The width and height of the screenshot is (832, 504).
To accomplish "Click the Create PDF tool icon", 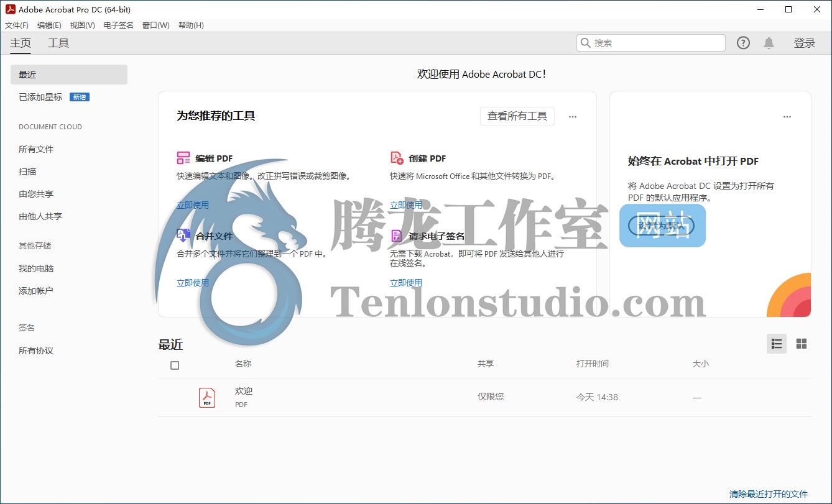I will click(x=397, y=158).
